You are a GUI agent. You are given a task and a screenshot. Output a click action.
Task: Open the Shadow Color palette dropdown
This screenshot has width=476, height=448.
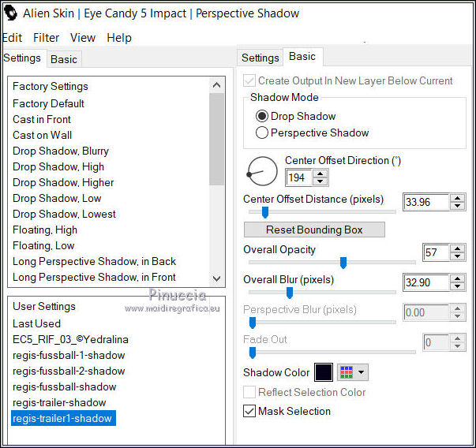pyautogui.click(x=353, y=372)
